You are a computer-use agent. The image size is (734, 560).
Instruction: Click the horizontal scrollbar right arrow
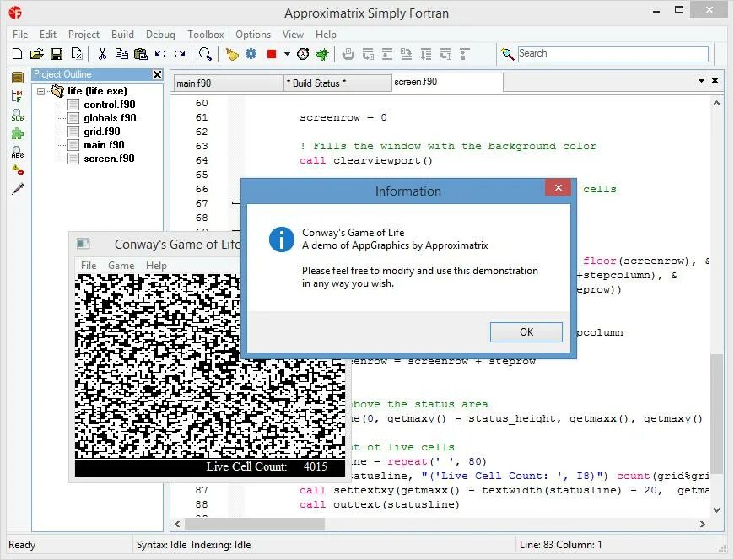click(x=703, y=524)
